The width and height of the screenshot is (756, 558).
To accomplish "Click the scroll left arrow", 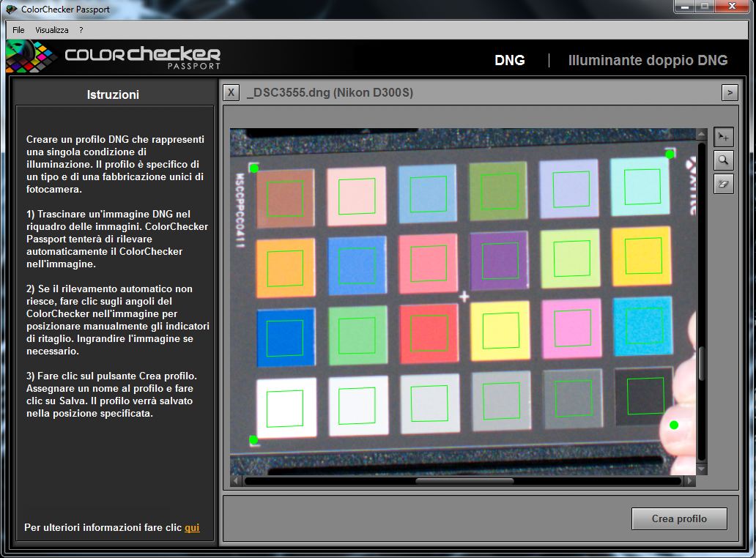I will point(236,480).
